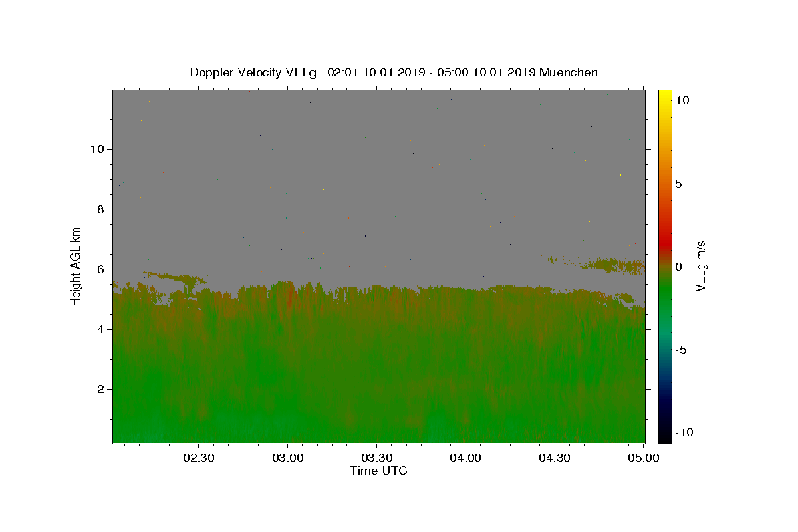Click the '05:00' time tick label

click(644, 458)
